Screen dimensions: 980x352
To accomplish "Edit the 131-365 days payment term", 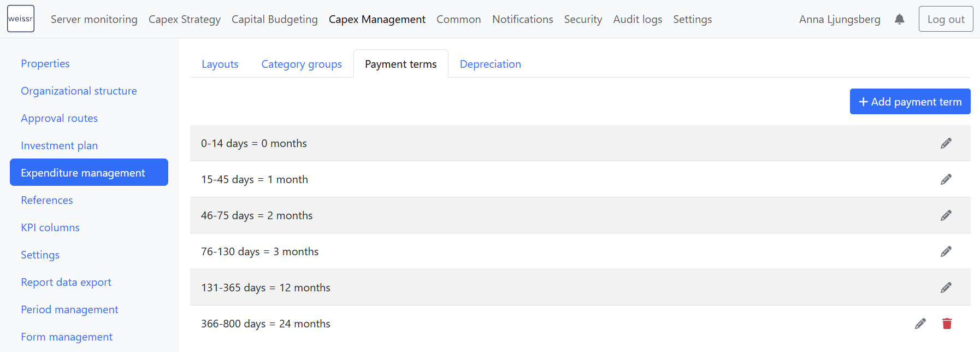I will [946, 288].
